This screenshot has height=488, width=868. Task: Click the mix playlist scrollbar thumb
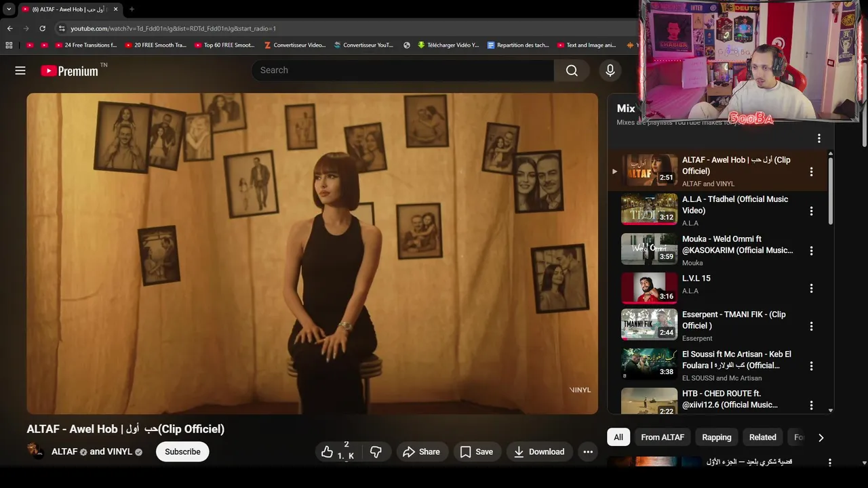pyautogui.click(x=831, y=191)
